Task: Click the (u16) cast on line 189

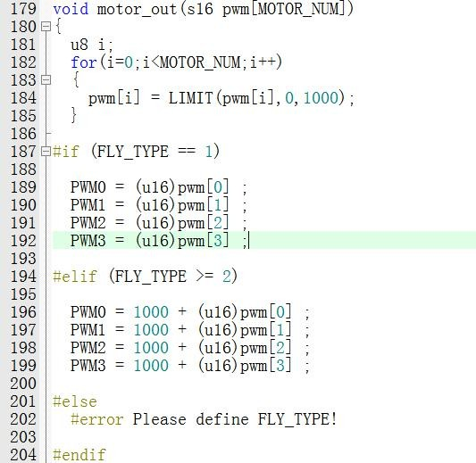Action: point(155,187)
